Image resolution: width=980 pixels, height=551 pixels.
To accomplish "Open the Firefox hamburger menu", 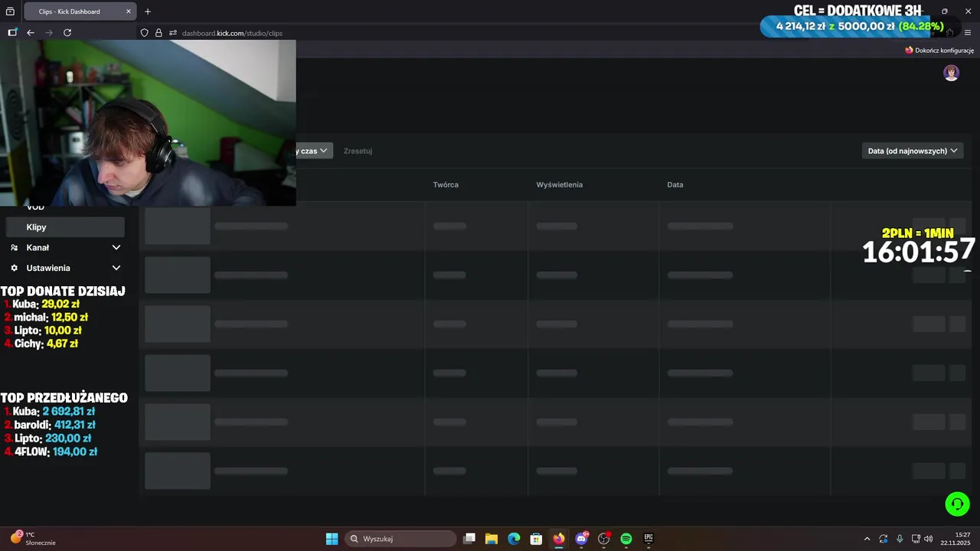I will (968, 33).
